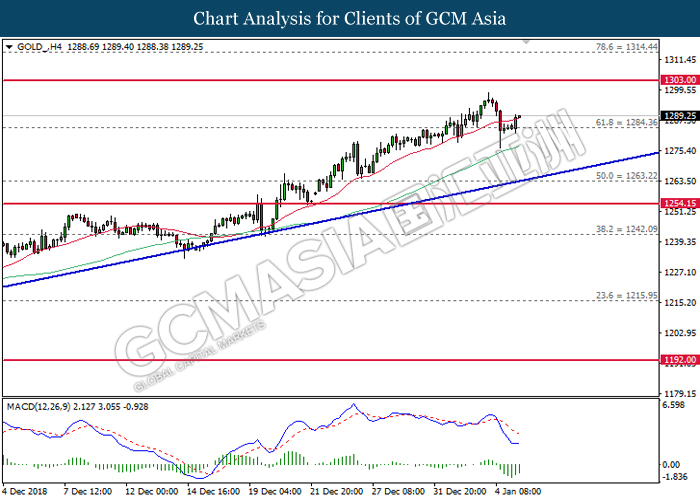Click the 7 Dec 12:00 time label
Image resolution: width=700 pixels, height=500 pixels.
pyautogui.click(x=88, y=492)
